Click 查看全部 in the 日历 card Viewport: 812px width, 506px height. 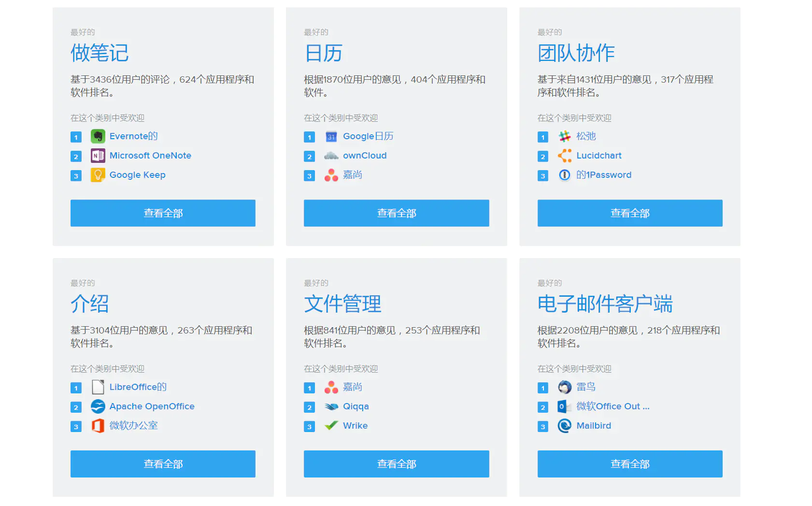(x=397, y=213)
